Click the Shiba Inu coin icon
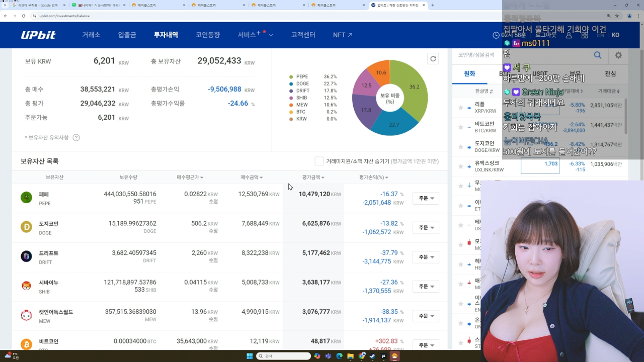The width and height of the screenshot is (644, 362). [26, 286]
